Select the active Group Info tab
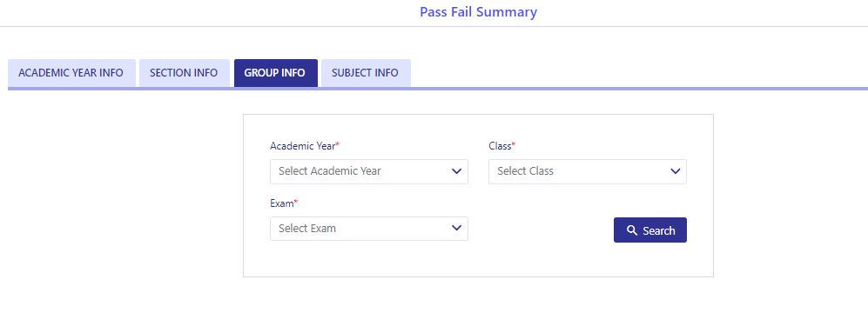 [275, 73]
